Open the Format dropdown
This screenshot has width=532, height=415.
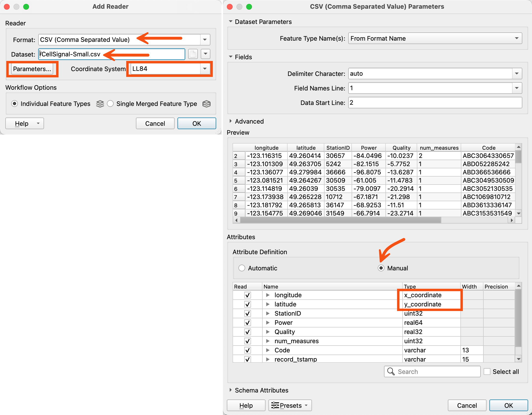click(x=205, y=39)
